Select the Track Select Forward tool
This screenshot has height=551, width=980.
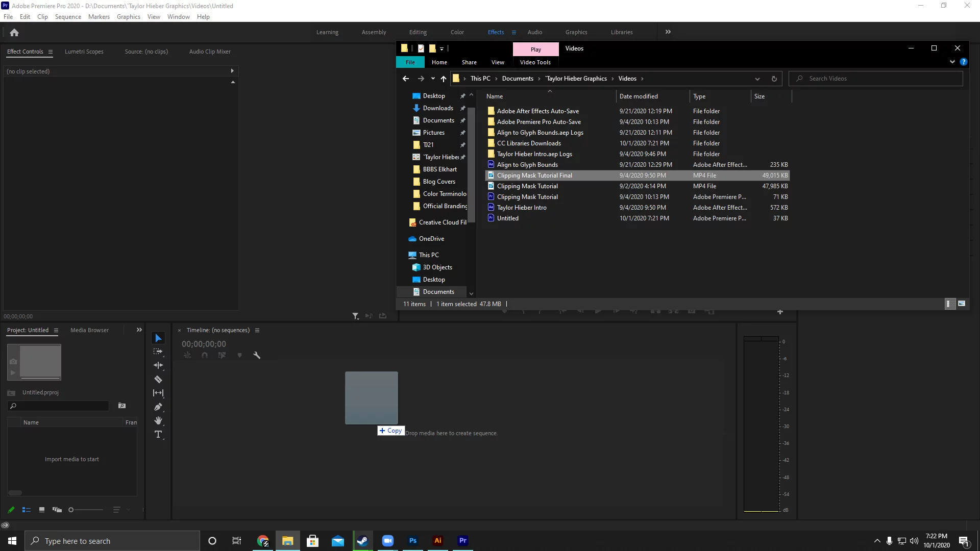pos(158,352)
